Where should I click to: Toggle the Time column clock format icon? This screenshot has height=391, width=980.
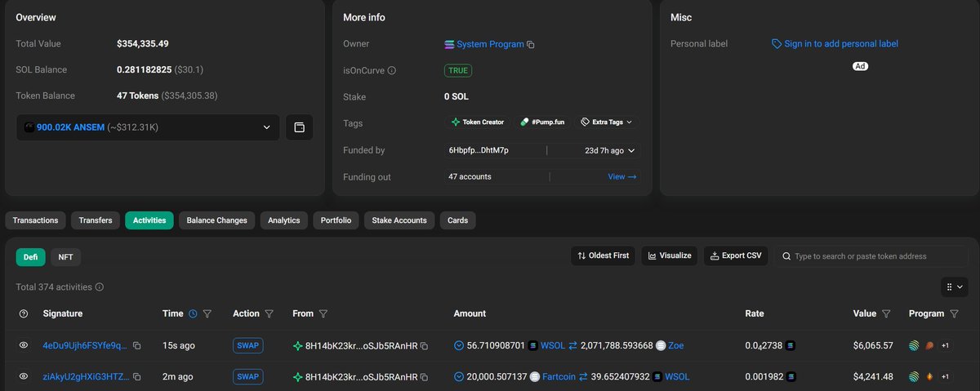click(193, 313)
